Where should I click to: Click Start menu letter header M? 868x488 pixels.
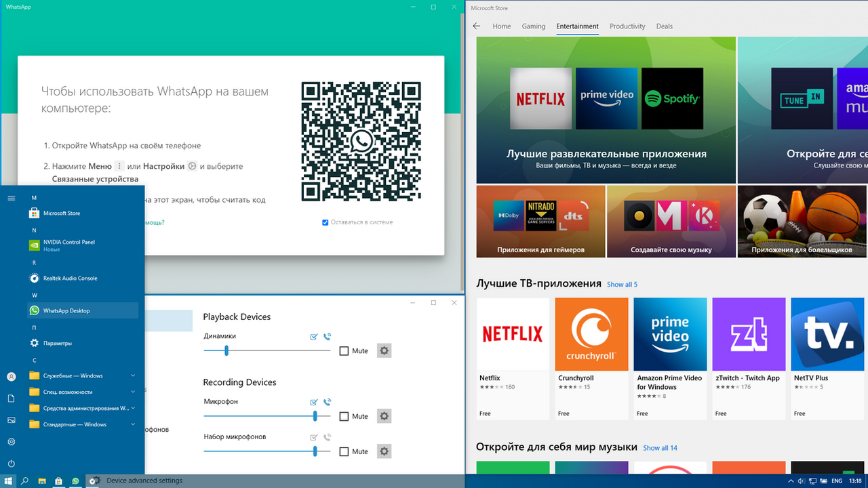pyautogui.click(x=34, y=197)
